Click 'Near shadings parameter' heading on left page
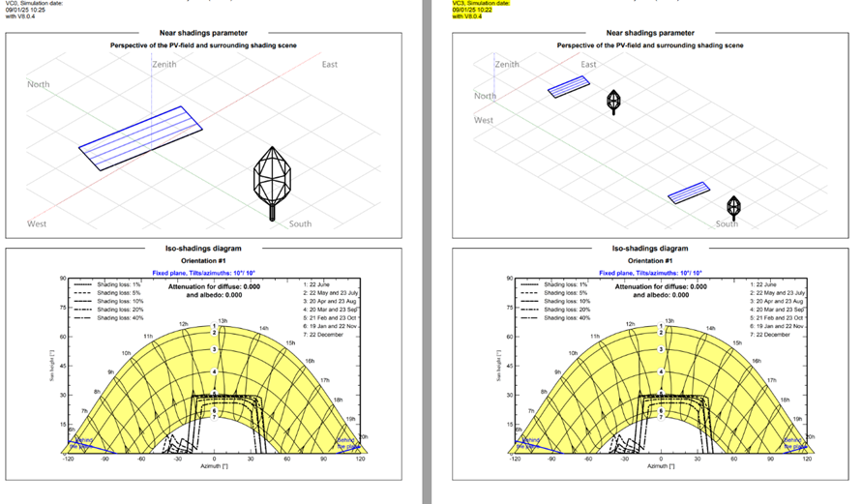862x504 pixels. pos(202,34)
